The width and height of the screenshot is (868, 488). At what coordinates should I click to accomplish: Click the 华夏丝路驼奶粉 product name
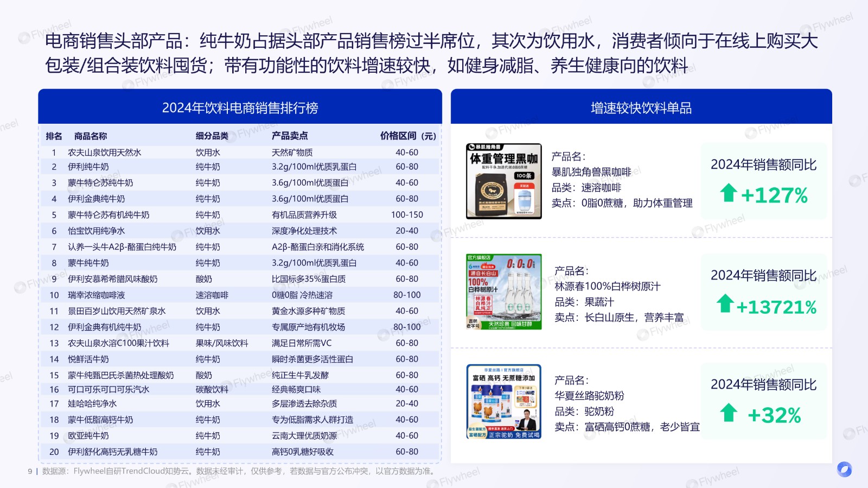(589, 396)
